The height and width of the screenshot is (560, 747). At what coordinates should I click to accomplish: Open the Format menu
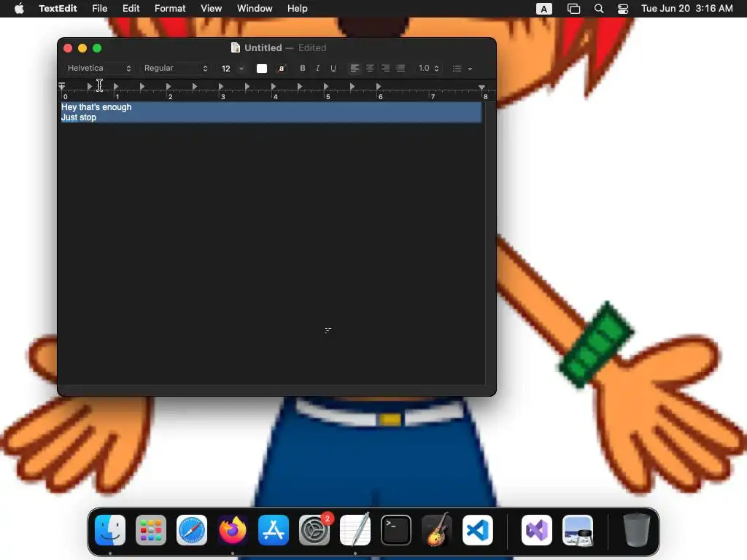coord(170,9)
